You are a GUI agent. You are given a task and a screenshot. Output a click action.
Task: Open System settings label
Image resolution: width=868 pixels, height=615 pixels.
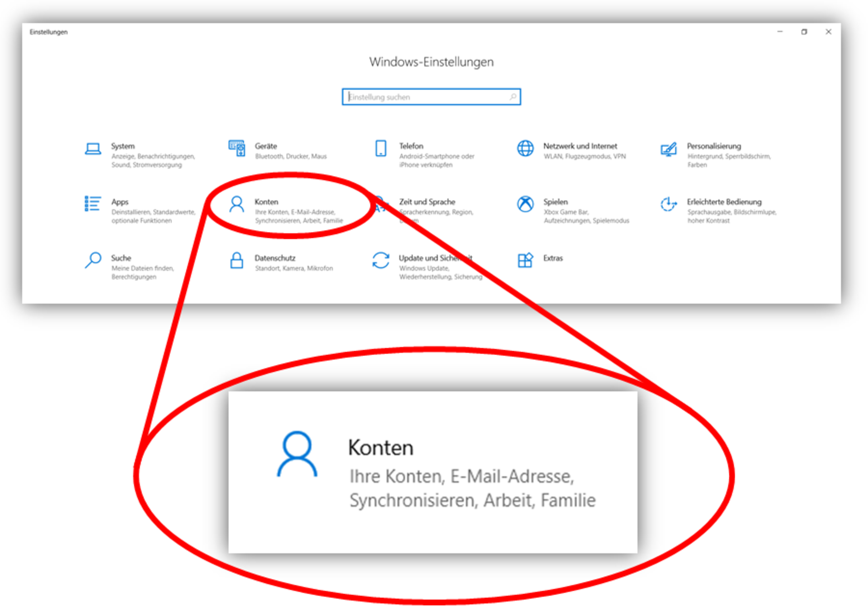click(123, 146)
